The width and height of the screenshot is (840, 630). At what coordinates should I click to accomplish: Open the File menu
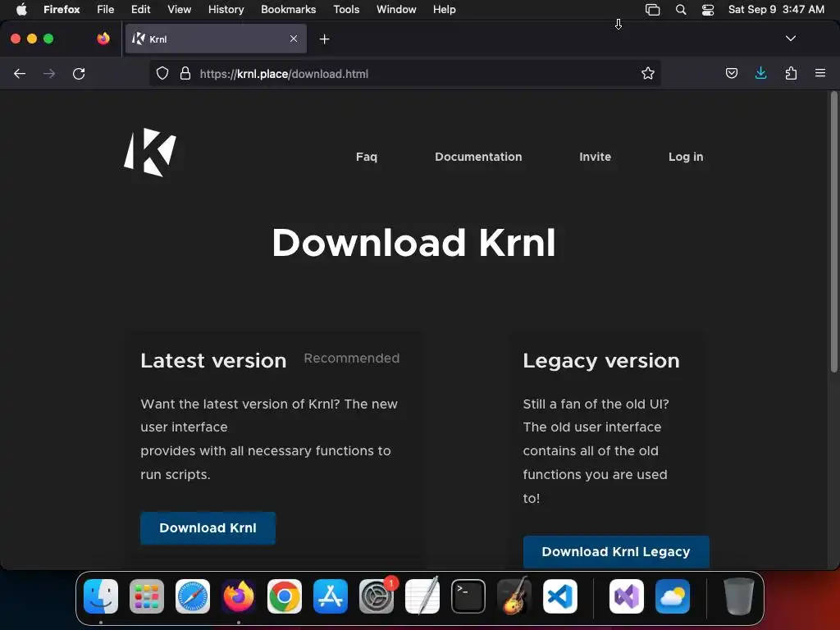pos(106,9)
